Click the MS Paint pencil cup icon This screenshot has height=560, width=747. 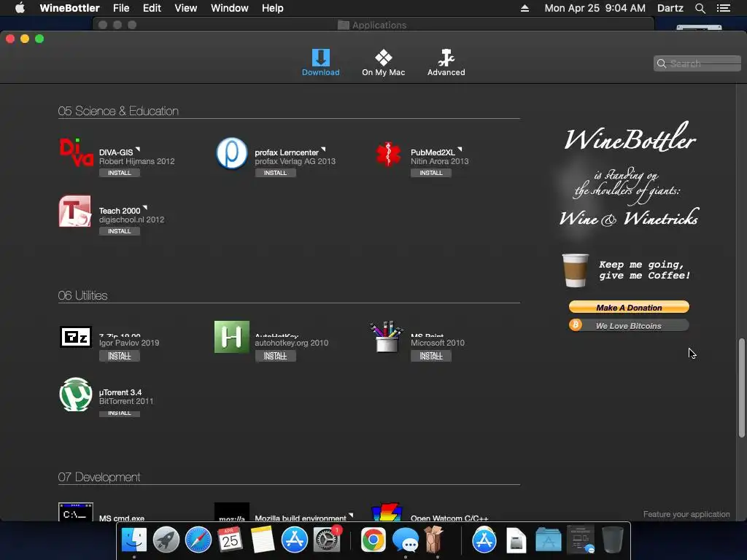(x=387, y=337)
